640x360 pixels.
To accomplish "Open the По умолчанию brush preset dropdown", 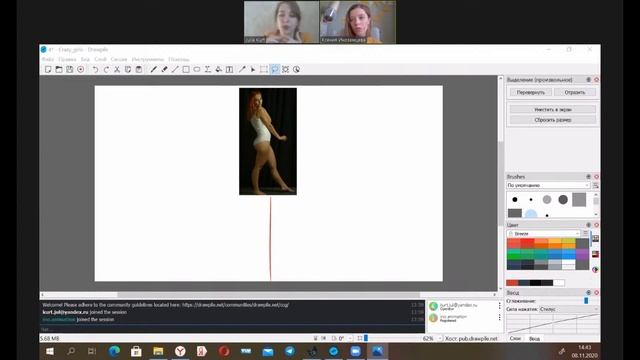I will point(548,185).
